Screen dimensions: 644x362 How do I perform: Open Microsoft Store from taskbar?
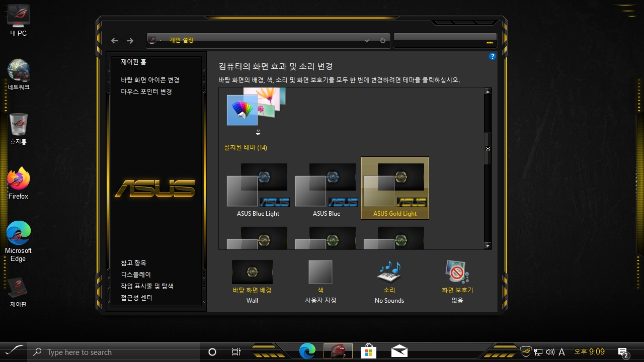(369, 351)
